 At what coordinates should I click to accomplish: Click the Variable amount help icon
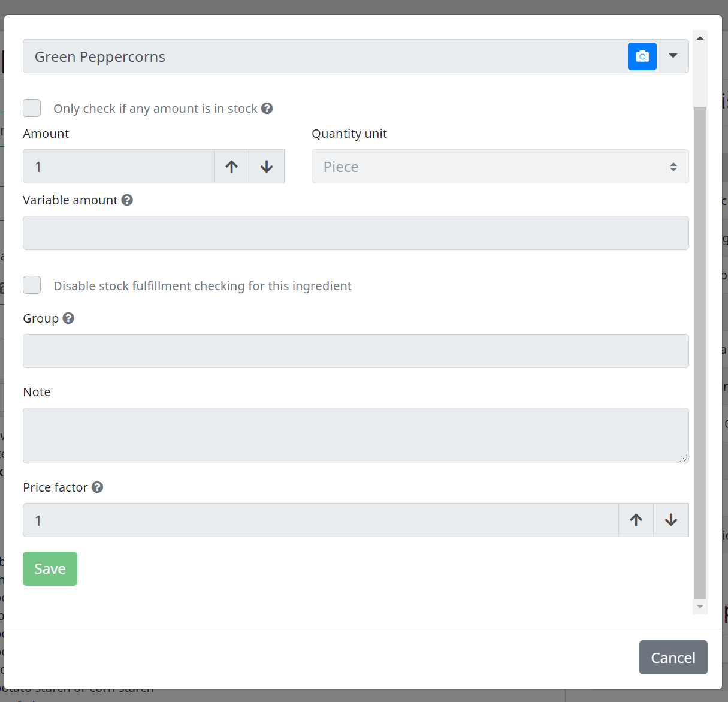tap(127, 200)
